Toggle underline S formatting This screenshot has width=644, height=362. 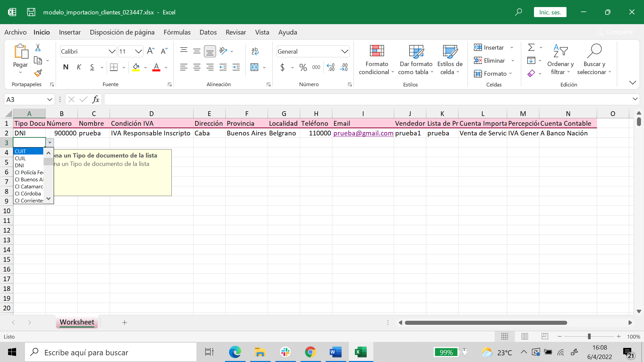coord(92,67)
